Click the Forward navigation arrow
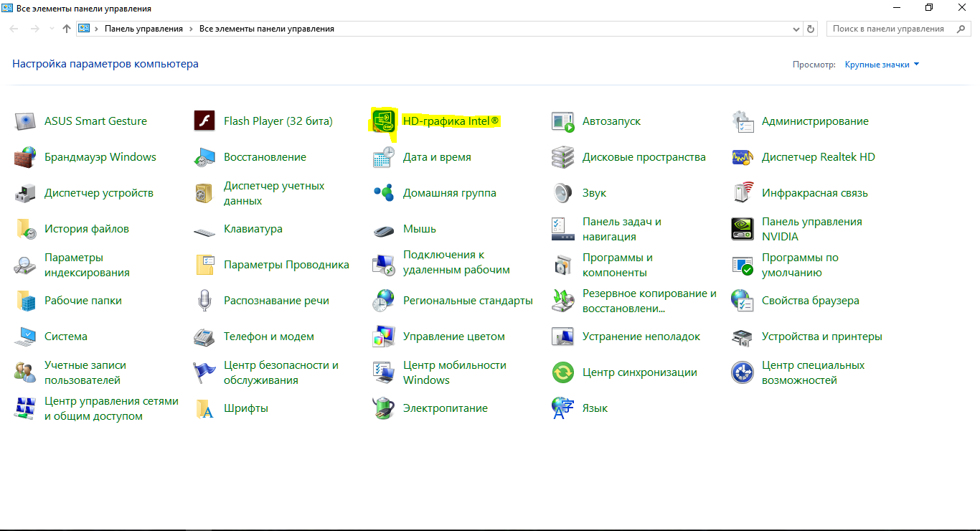Viewport: 980px width, 531px height. [34, 29]
